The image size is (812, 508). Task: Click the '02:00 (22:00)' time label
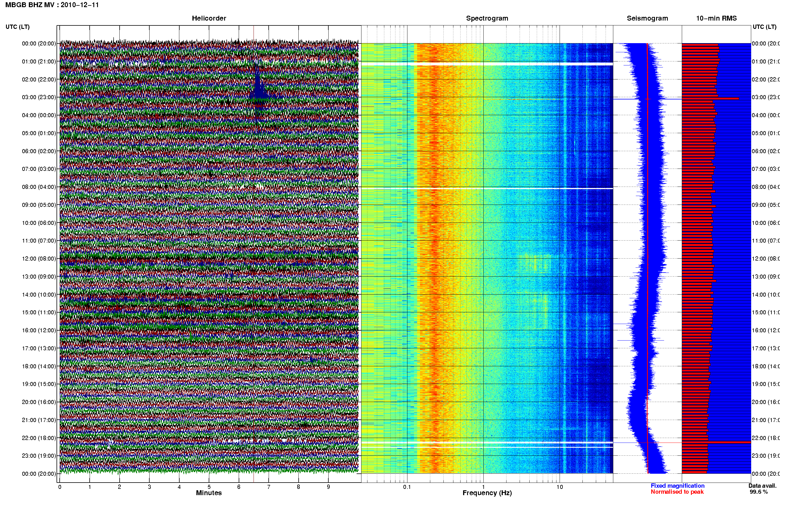(39, 79)
